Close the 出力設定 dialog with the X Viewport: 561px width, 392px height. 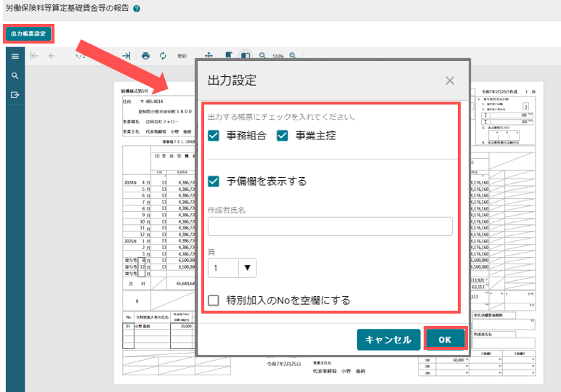point(450,81)
